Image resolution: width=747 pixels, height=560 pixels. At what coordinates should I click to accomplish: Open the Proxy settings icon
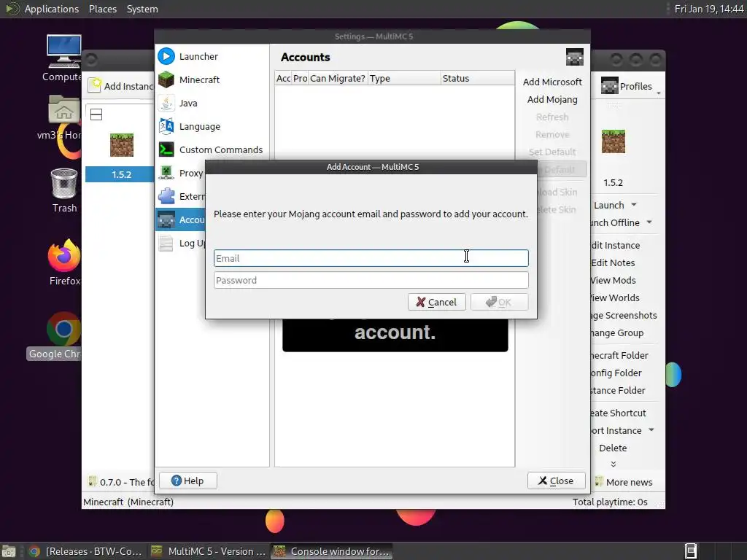coord(166,173)
